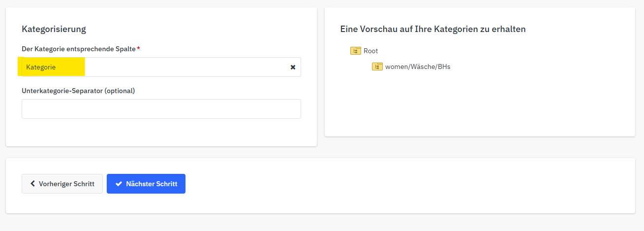This screenshot has height=231, width=644.
Task: Select the women/Wäsche/BHs category label
Action: tap(417, 66)
